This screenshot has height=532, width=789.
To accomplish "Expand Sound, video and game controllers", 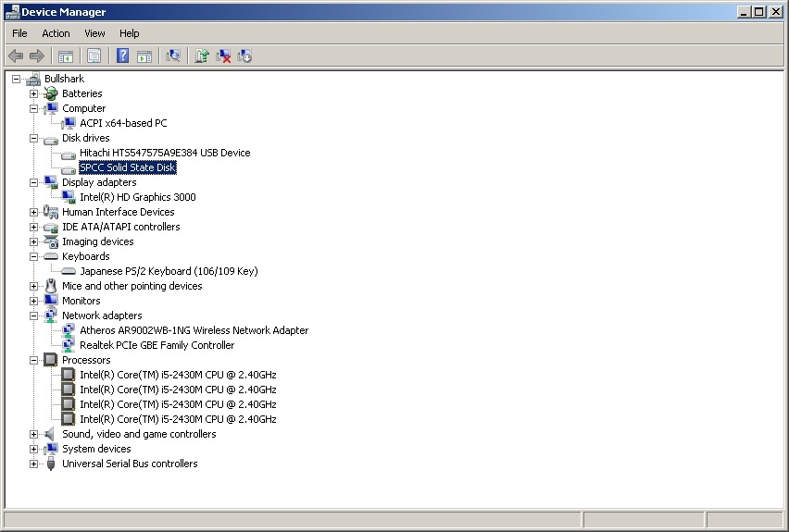I will pyautogui.click(x=34, y=434).
